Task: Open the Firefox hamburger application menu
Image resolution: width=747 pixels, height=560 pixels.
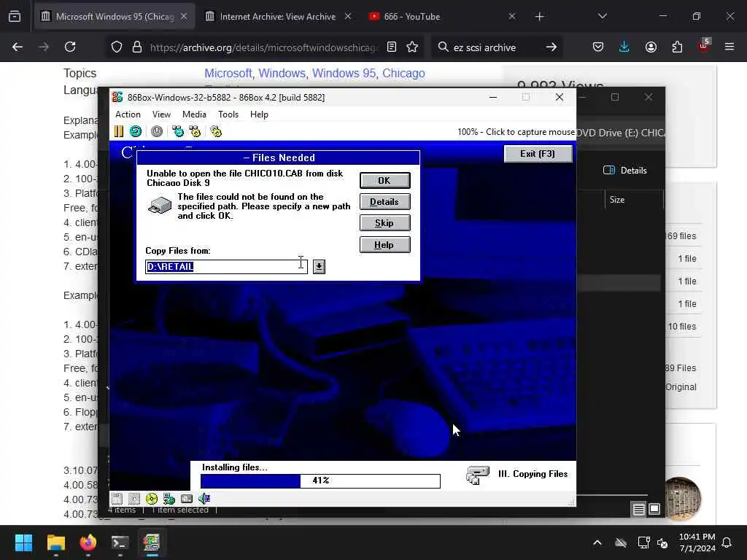Action: [729, 47]
